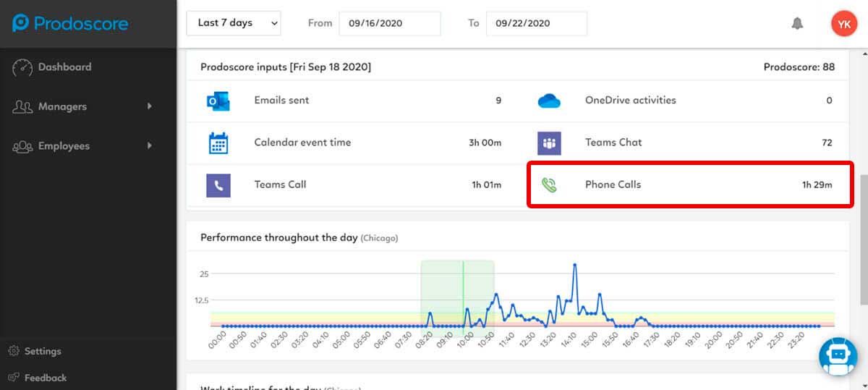
Task: Click the green vertical marker line in chart
Action: (x=463, y=294)
